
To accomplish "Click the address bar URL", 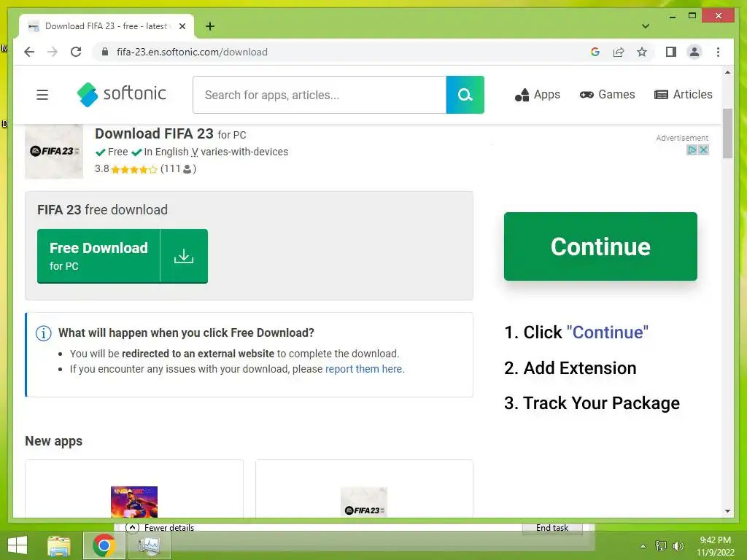I will pos(192,52).
